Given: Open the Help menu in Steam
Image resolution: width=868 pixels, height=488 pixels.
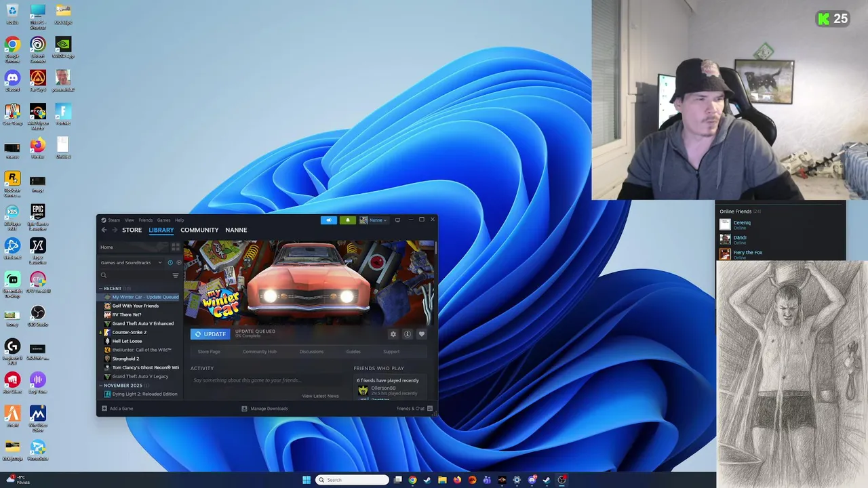Looking at the screenshot, I should tap(179, 220).
